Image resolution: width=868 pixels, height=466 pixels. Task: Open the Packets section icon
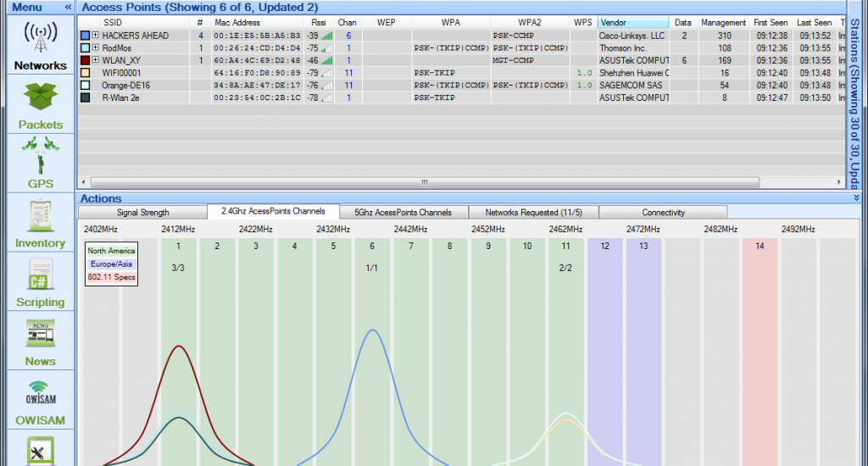coord(40,96)
